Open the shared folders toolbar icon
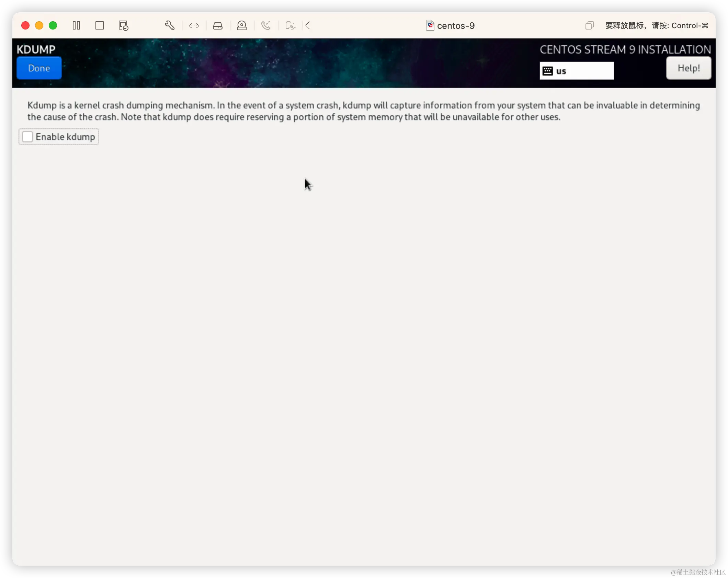 [290, 25]
